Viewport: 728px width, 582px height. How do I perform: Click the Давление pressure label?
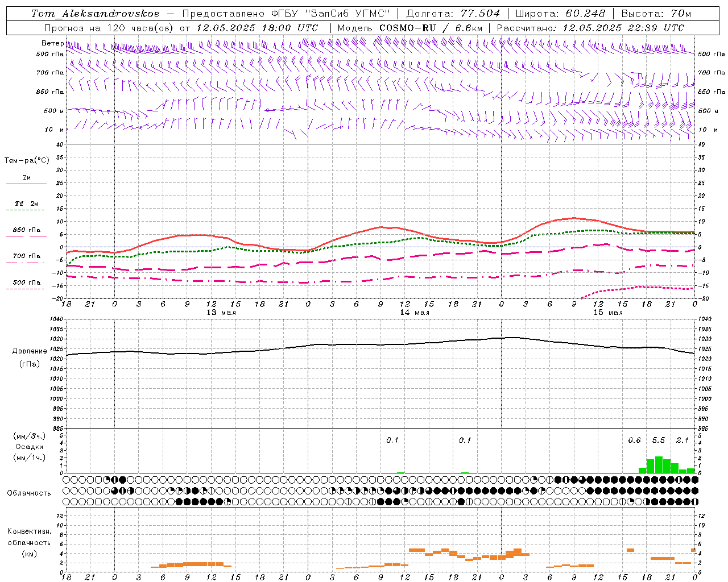coord(30,351)
